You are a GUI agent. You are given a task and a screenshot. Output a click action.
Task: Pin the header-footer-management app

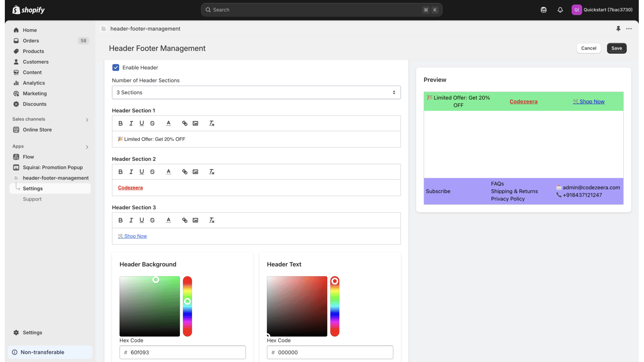click(x=618, y=29)
